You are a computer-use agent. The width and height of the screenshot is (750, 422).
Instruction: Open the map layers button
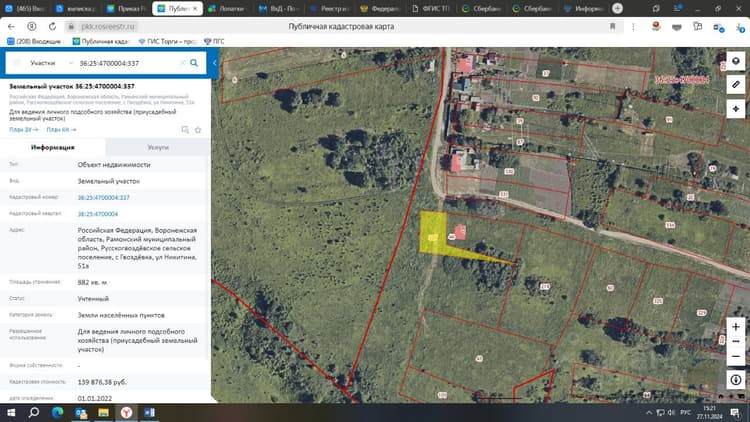pos(736,61)
